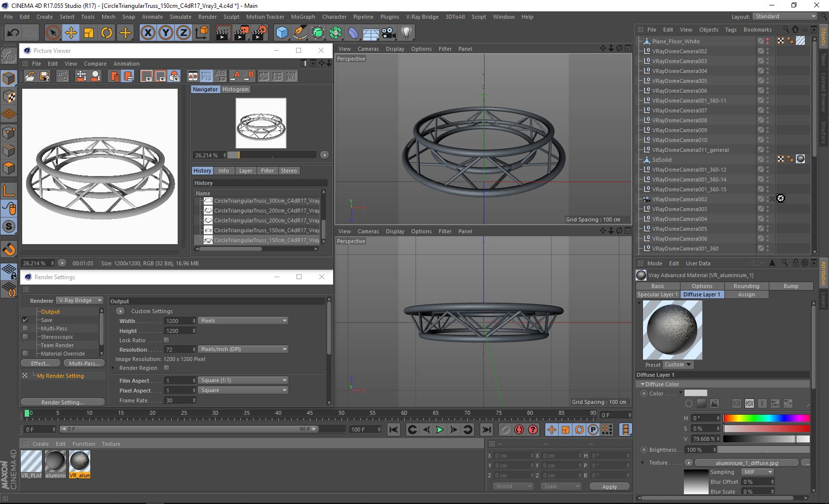This screenshot has width=829, height=504.
Task: Click the Apply button in coordinates panel
Action: point(609,487)
